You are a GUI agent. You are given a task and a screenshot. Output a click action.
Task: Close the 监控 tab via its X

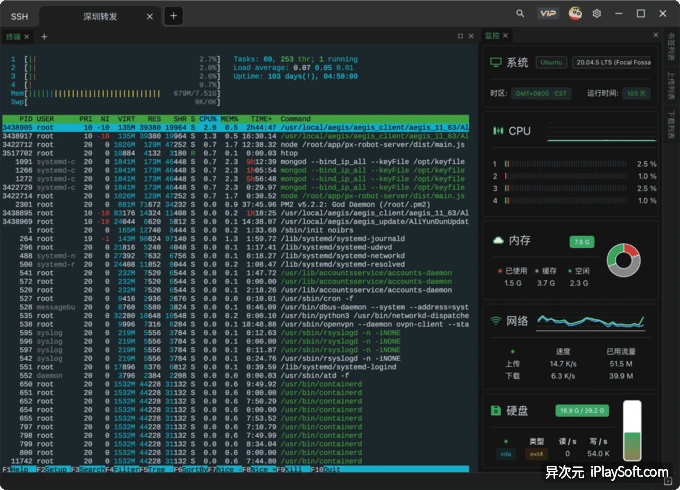505,36
